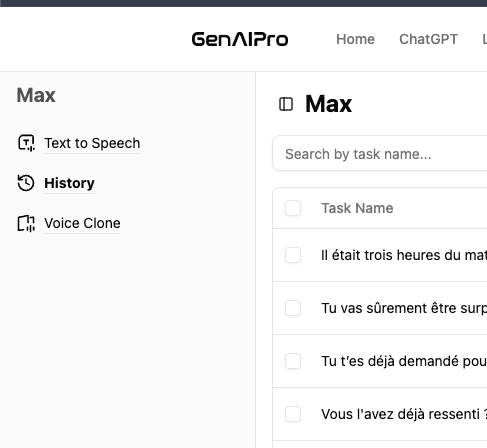Open the History link
The image size is (487, 448).
[69, 183]
